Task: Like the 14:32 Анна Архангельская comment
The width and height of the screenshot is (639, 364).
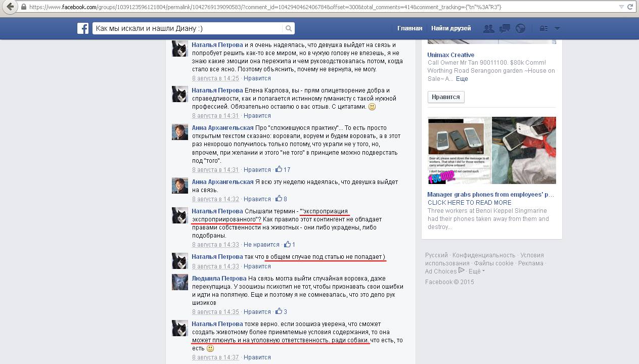Action: (x=257, y=199)
